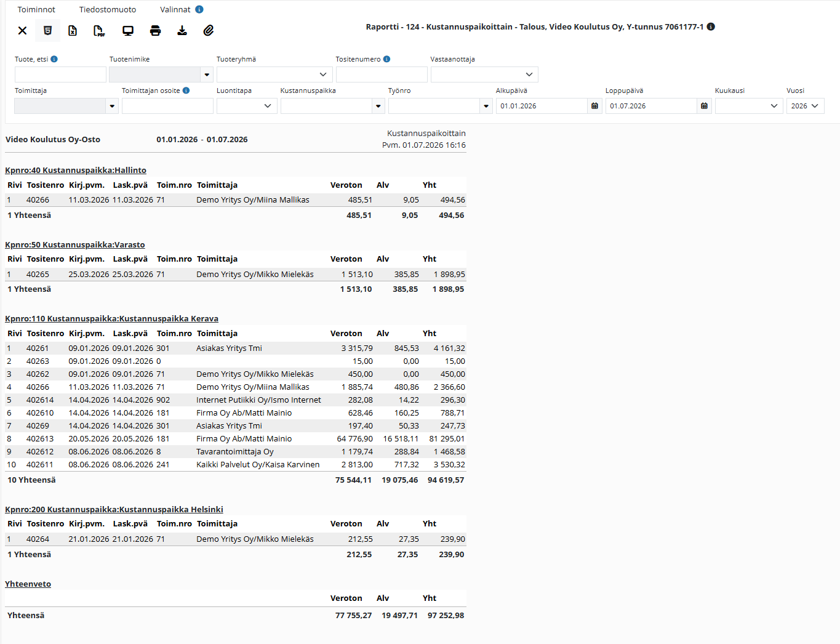Print the report using the printer icon

click(x=155, y=30)
